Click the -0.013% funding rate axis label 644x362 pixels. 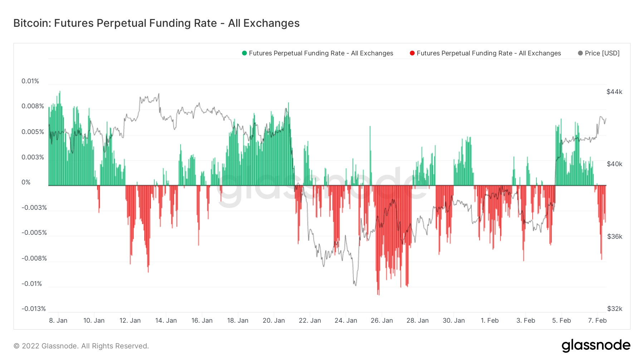coord(34,309)
